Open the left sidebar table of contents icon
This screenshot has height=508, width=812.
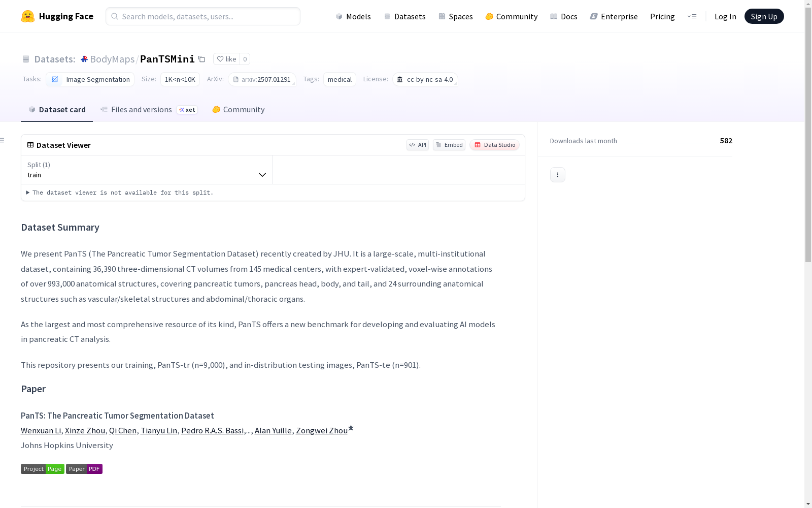click(x=3, y=140)
